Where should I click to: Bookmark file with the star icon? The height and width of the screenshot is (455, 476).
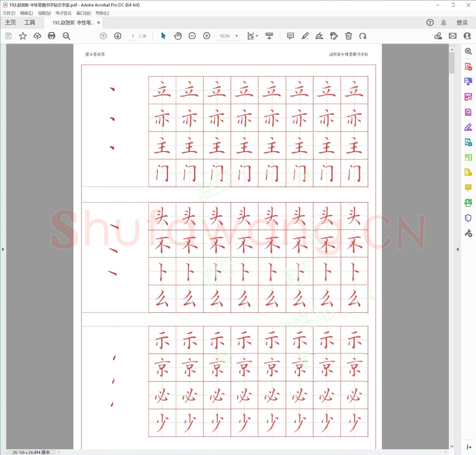coord(23,36)
